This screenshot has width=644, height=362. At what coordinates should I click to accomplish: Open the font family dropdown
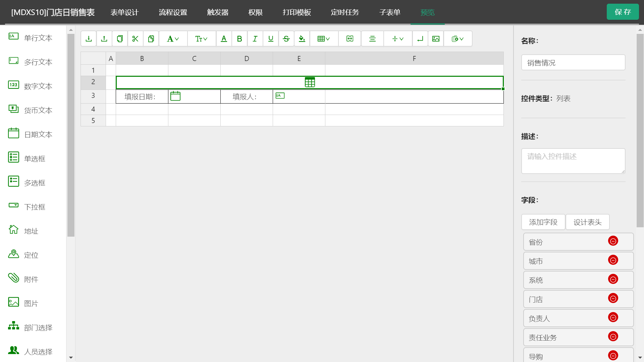pos(173,39)
